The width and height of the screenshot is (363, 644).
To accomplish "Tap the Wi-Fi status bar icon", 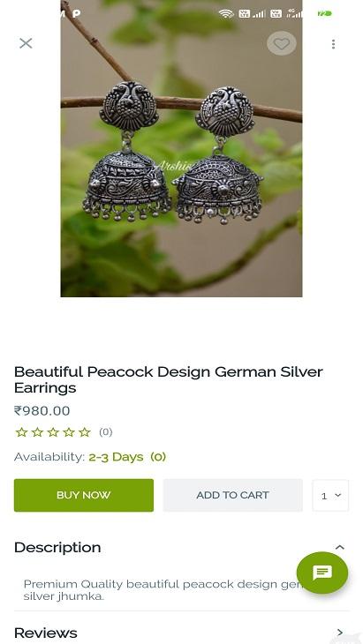I will (x=226, y=13).
